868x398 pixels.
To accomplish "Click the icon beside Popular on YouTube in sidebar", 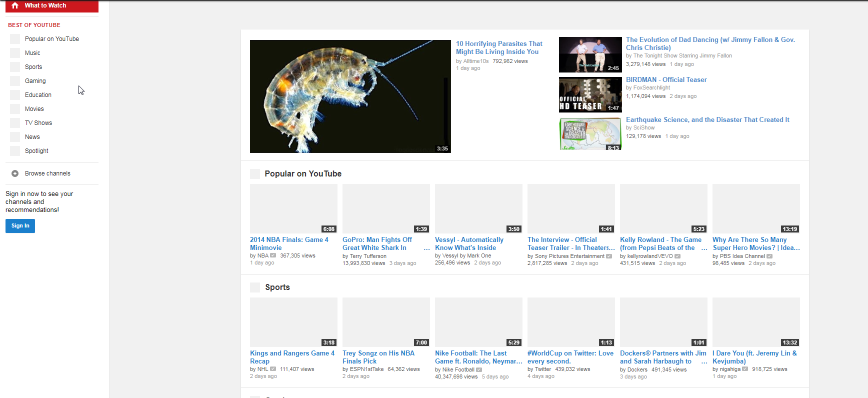I will pos(15,39).
